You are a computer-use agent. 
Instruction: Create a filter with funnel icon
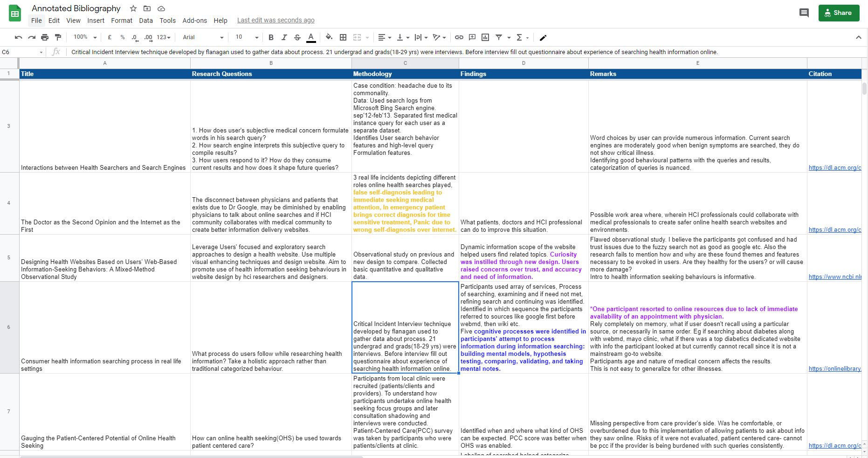tap(499, 37)
